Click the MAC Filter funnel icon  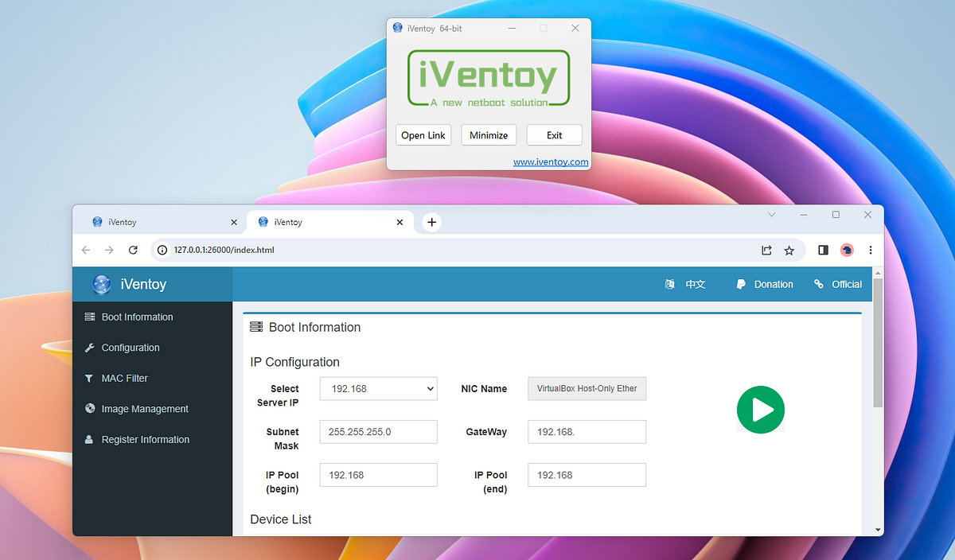tap(89, 378)
